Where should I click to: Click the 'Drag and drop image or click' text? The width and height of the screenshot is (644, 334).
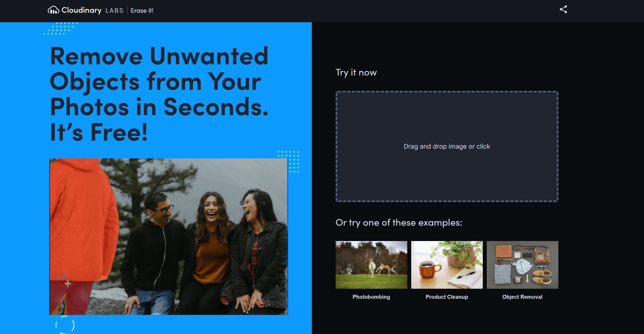pyautogui.click(x=447, y=146)
